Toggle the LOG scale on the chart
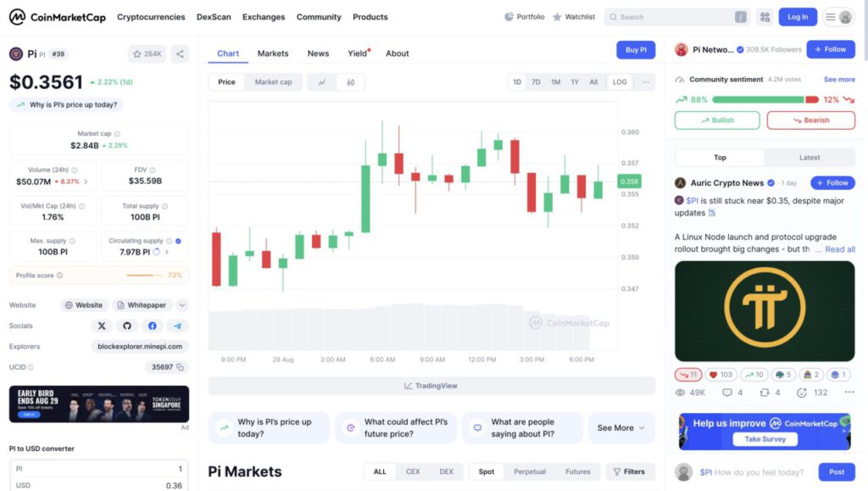This screenshot has height=491, width=868. (620, 82)
